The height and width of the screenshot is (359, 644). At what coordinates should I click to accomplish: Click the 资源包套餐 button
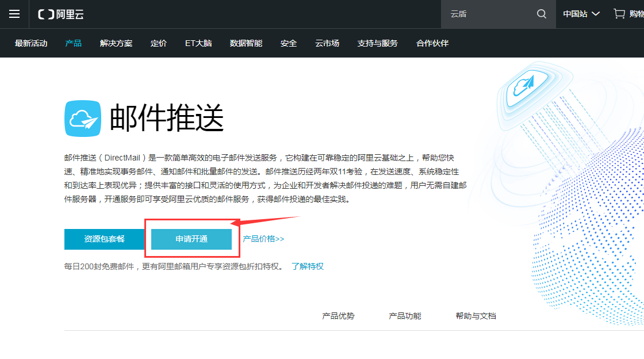(104, 239)
